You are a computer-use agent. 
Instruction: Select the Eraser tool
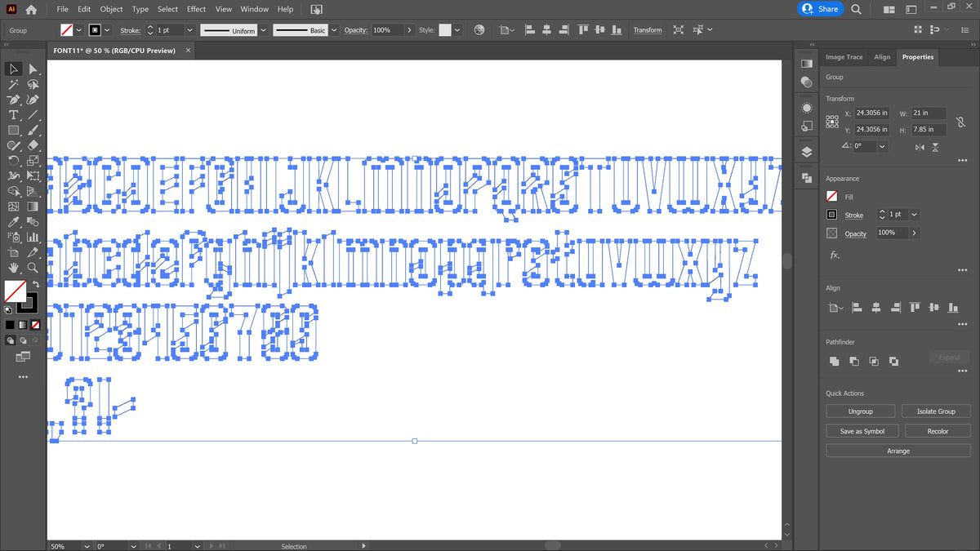pos(33,145)
